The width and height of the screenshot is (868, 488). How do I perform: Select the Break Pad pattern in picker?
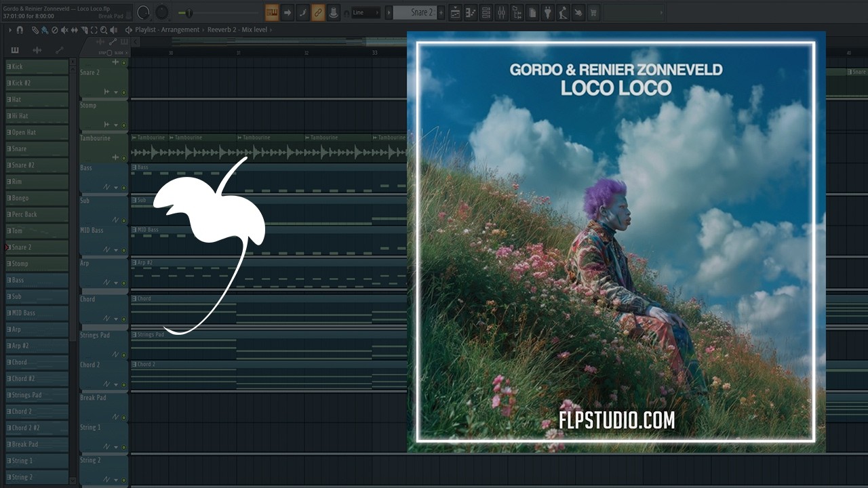[37, 444]
